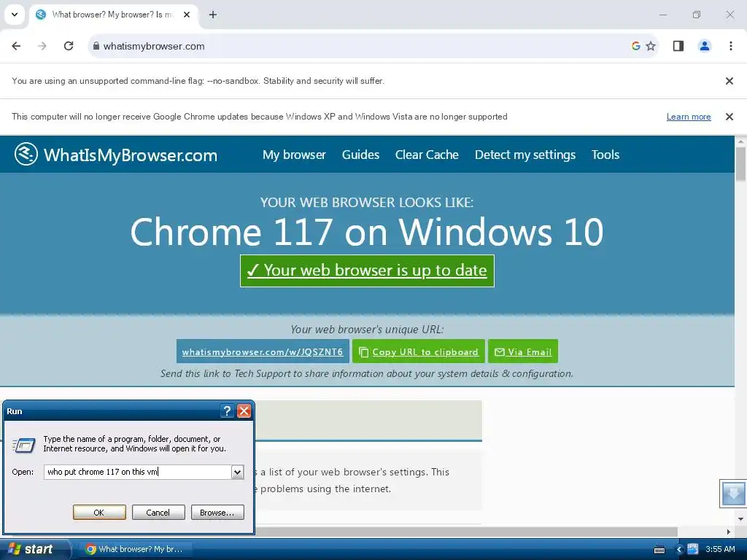
Task: Click the scrollbar down arrow
Action: click(x=740, y=518)
